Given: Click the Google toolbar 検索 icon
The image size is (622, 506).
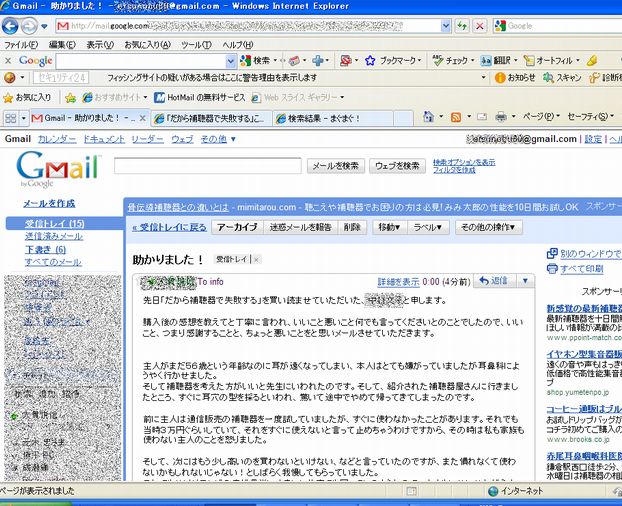Looking at the screenshot, I should point(246,61).
